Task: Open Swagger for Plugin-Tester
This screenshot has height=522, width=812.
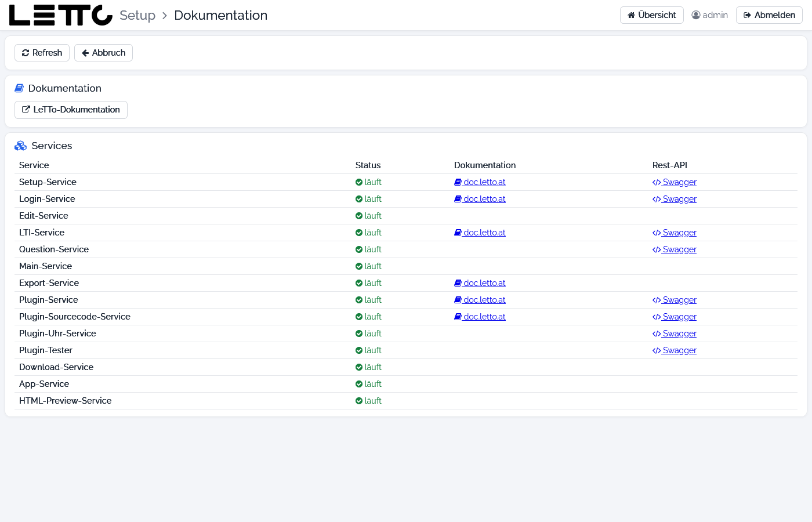Action: coord(675,350)
